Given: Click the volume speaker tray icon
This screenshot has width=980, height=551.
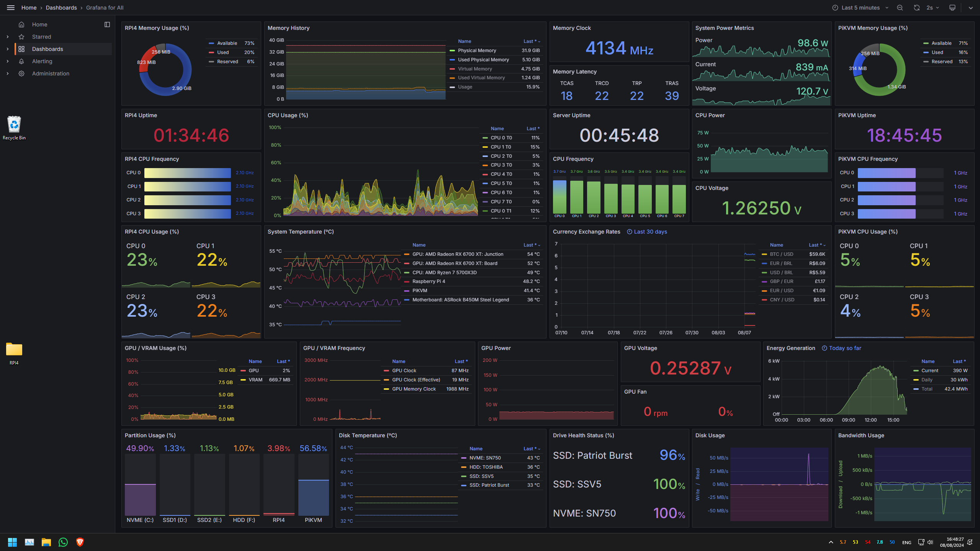Looking at the screenshot, I should (931, 542).
